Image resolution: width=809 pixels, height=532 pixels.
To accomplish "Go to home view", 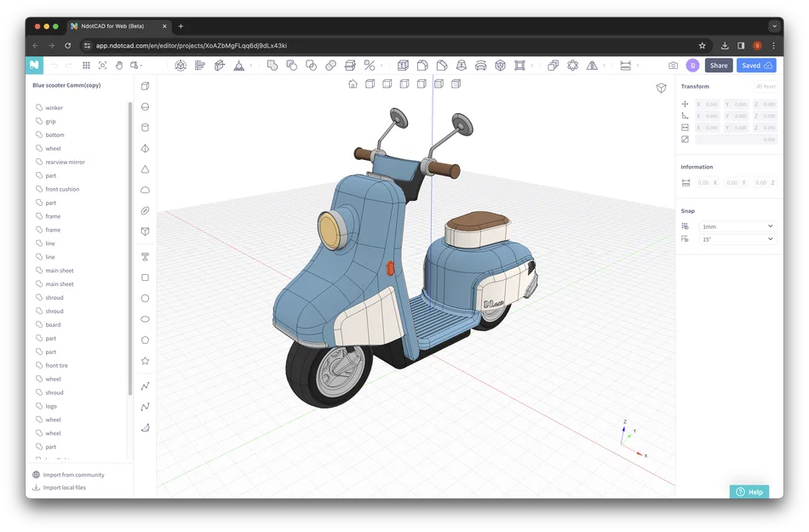I will [353, 84].
